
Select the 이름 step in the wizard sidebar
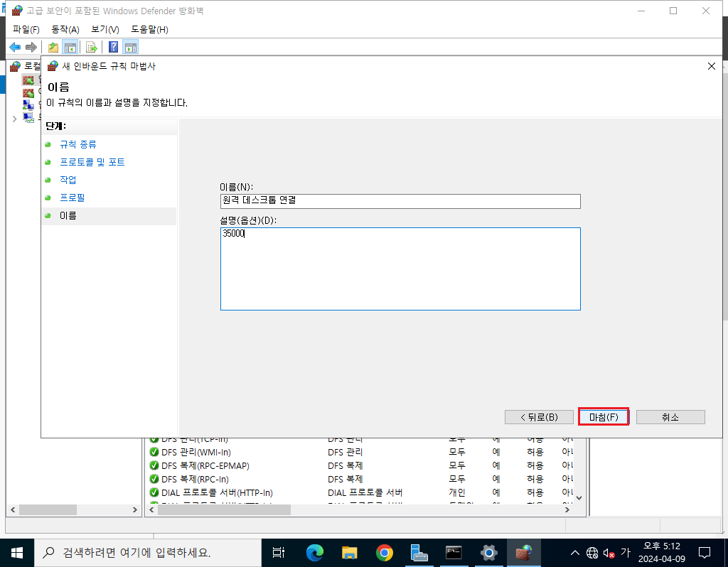tap(68, 215)
